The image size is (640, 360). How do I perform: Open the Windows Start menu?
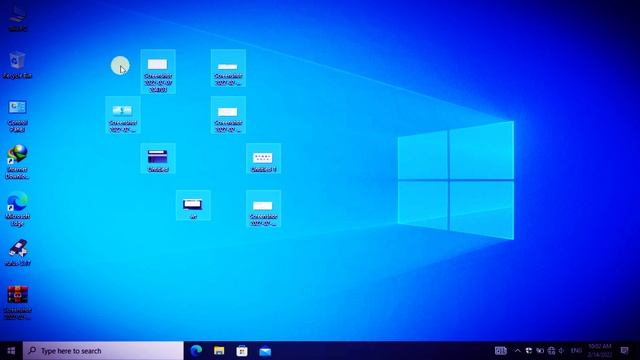pyautogui.click(x=11, y=351)
